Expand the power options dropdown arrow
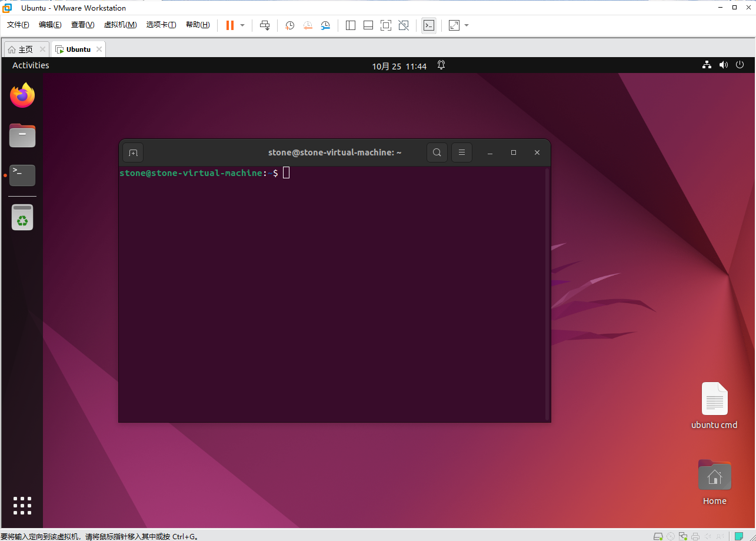Image resolution: width=756 pixels, height=541 pixels. coord(242,25)
